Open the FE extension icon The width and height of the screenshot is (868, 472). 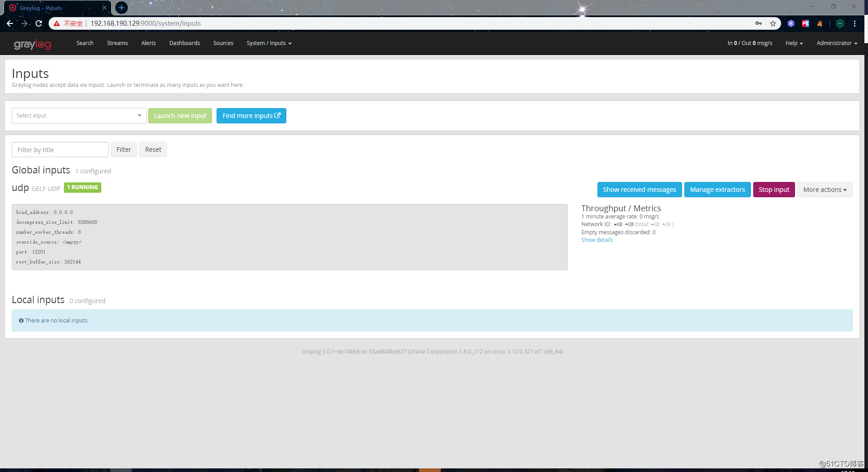(805, 23)
